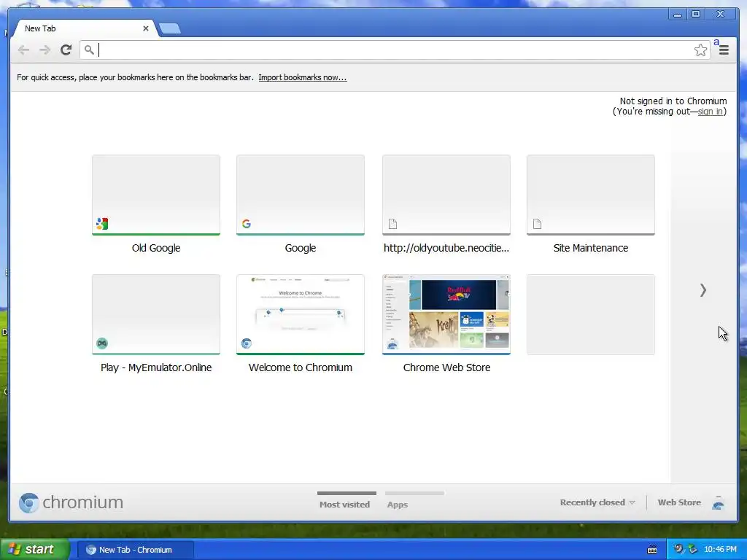Viewport: 747px width, 560px height.
Task: Click the forward navigation arrow
Action: point(44,50)
